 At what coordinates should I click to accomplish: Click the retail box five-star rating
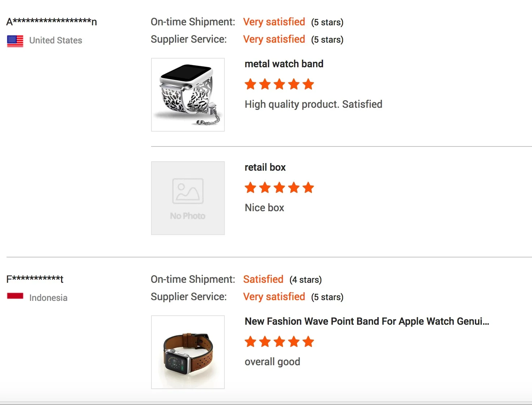279,188
